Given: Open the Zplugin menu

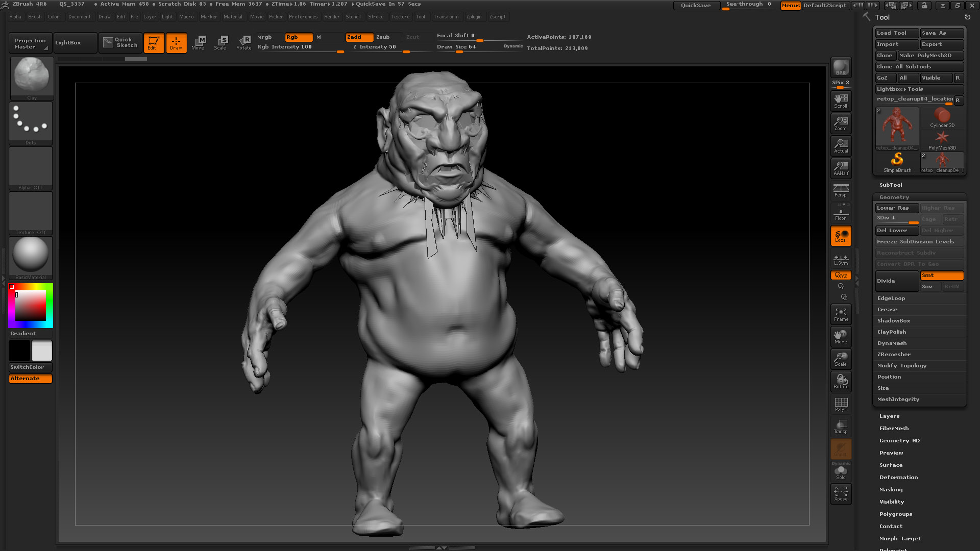Looking at the screenshot, I should click(474, 17).
